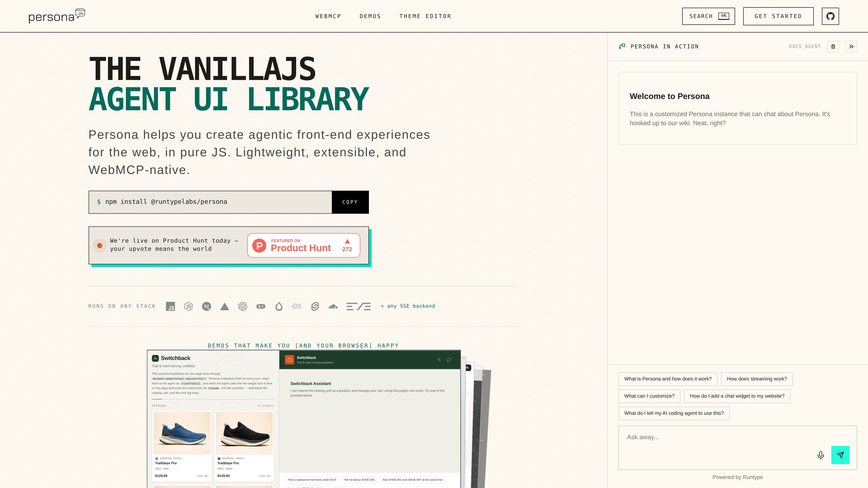Click the DOCS_AGENT label
This screenshot has height=488, width=868.
[x=805, y=47]
